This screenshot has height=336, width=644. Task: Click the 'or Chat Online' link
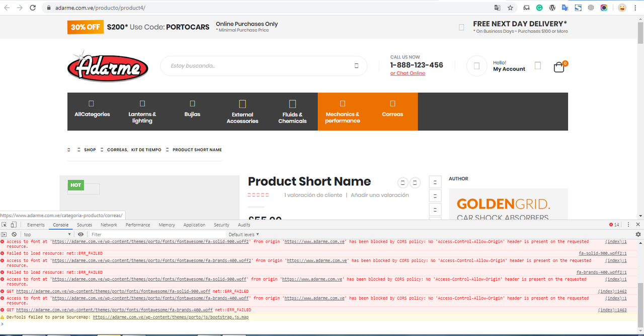click(408, 74)
